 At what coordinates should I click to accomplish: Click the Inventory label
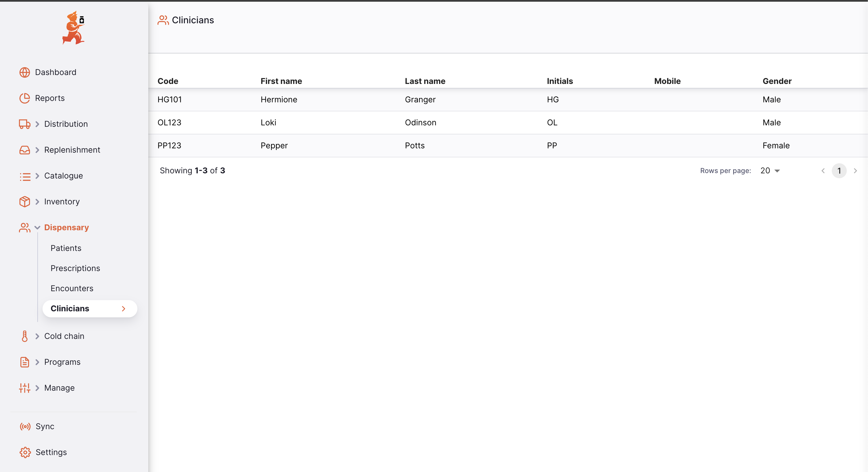(x=62, y=202)
